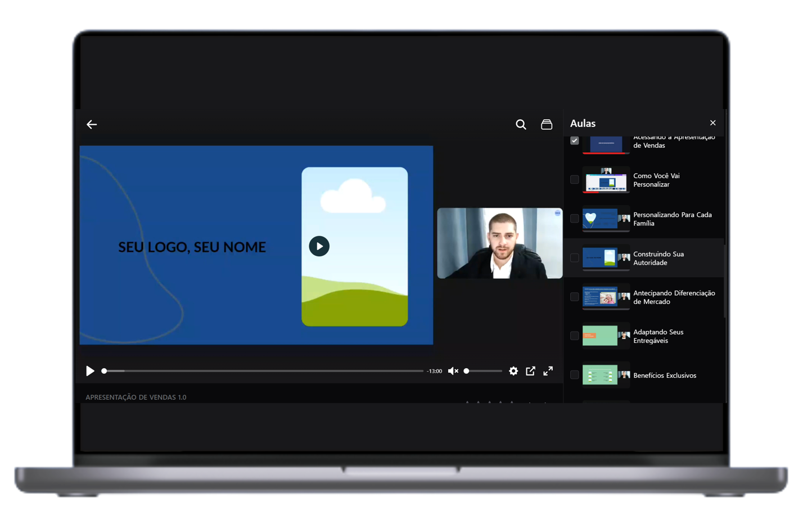The width and height of the screenshot is (812, 525).
Task: Tick the Benefícios Exclusivos checkbox
Action: [574, 375]
